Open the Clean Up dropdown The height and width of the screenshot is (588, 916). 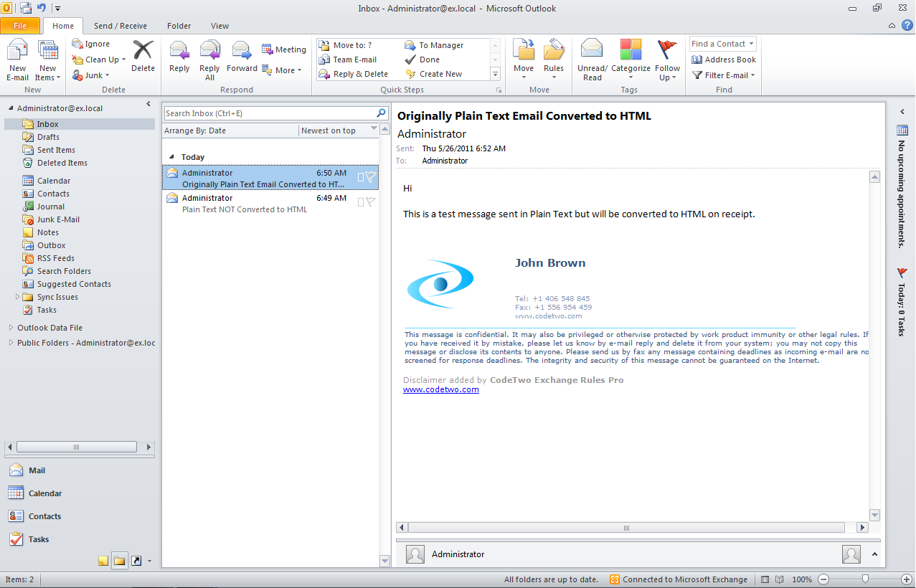coord(99,60)
